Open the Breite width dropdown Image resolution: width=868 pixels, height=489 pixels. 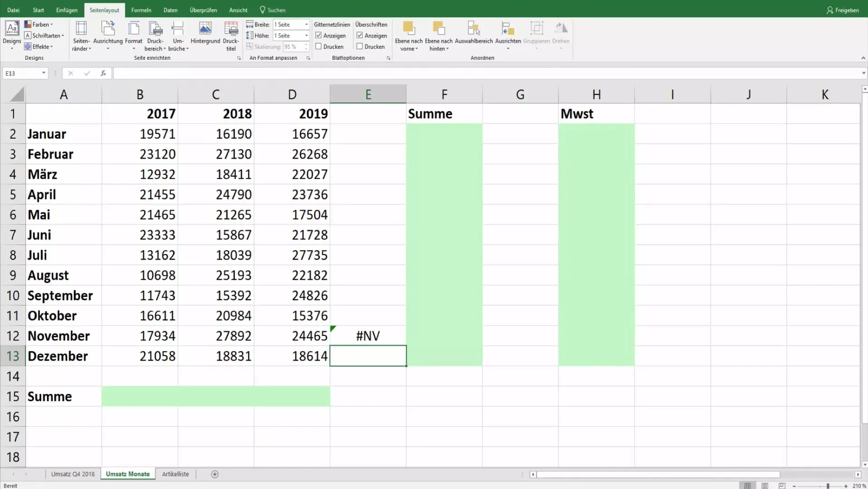pos(306,24)
